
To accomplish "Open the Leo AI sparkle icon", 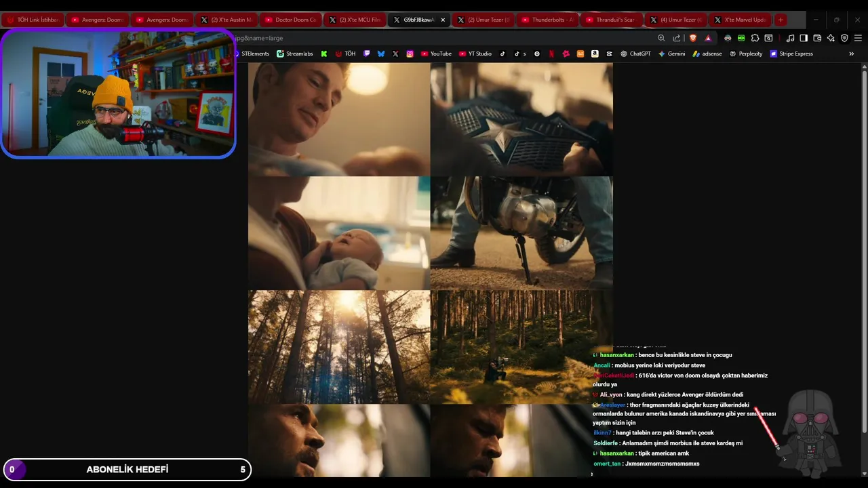I will point(831,38).
